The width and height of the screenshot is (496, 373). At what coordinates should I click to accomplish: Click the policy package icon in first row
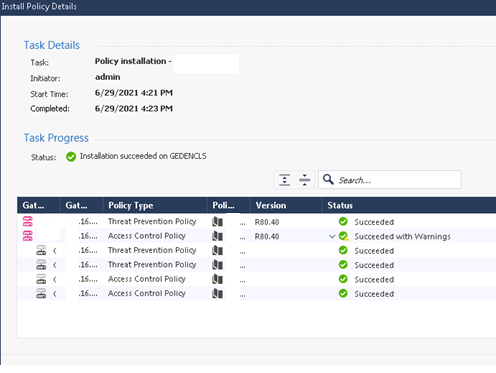(218, 221)
